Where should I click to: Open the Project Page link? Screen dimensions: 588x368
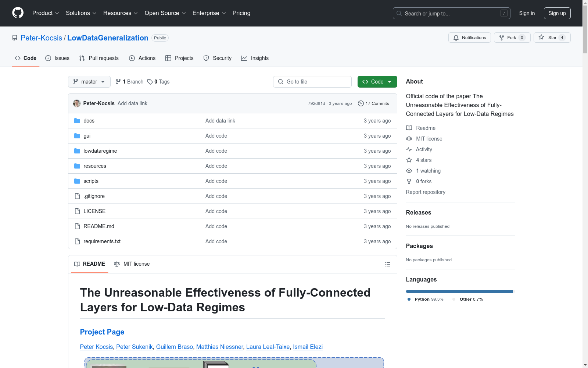point(102,332)
